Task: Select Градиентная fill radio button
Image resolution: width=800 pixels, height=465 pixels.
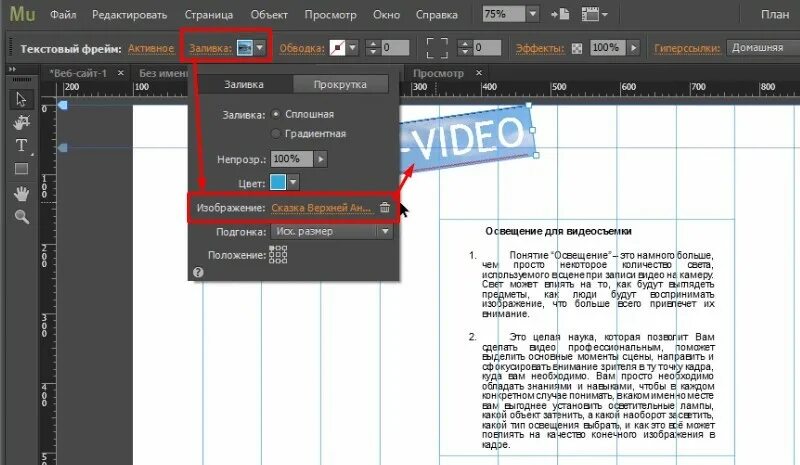Action: tap(276, 134)
